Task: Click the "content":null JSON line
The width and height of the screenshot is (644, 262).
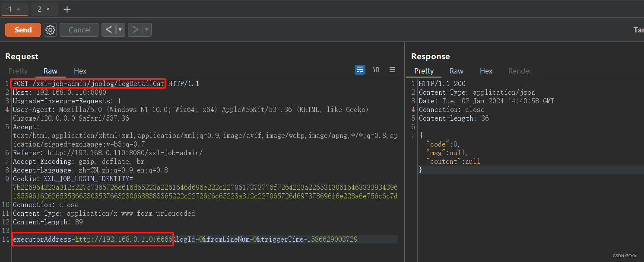Action: 453,161
